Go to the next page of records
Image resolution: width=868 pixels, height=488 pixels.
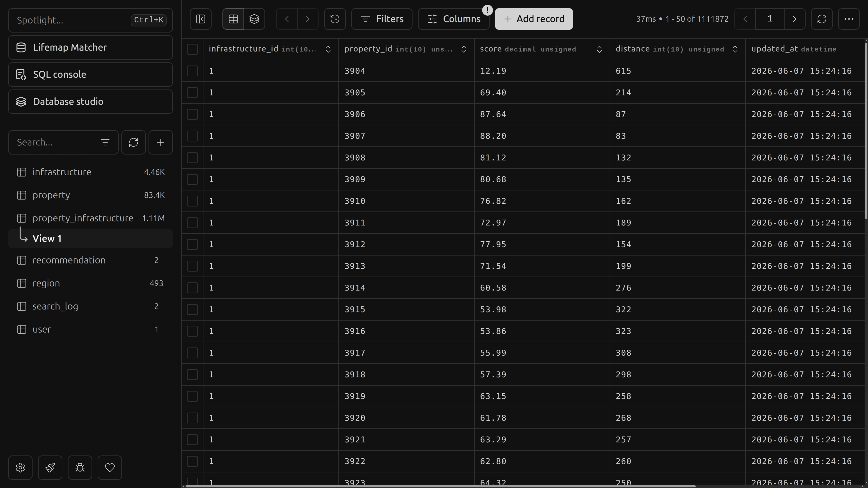(x=795, y=19)
